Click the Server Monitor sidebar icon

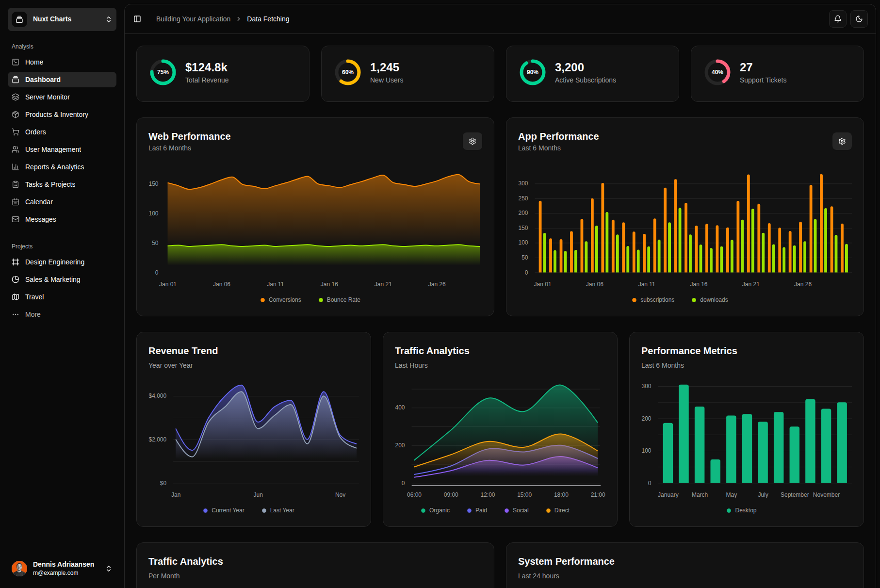tap(16, 97)
